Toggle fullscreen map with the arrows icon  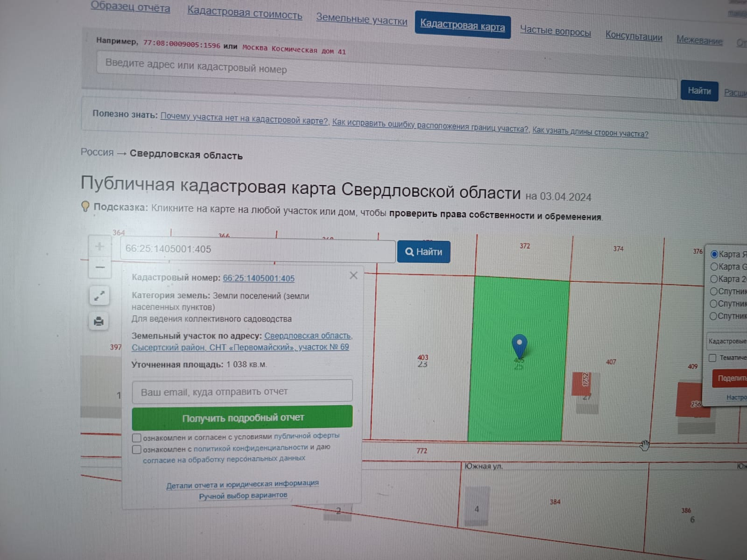[x=99, y=296]
